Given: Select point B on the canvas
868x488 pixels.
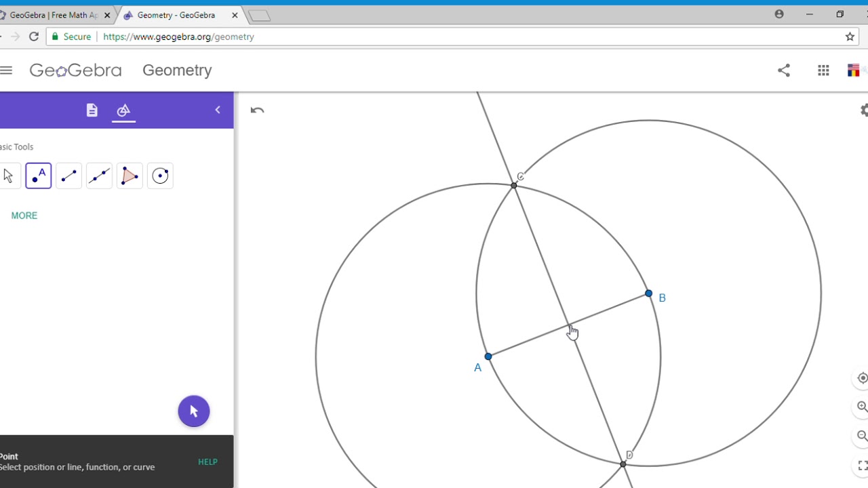Looking at the screenshot, I should click(x=649, y=293).
